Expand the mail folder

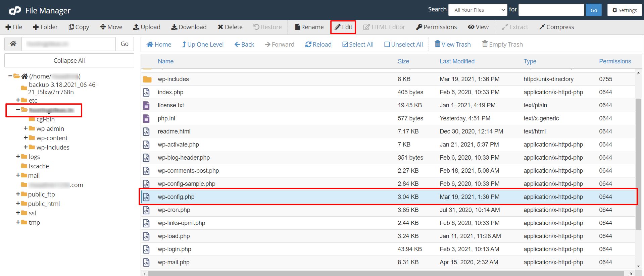pyautogui.click(x=18, y=175)
